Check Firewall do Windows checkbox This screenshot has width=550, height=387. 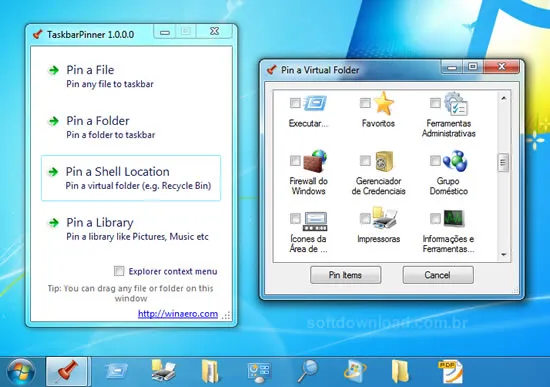(295, 161)
